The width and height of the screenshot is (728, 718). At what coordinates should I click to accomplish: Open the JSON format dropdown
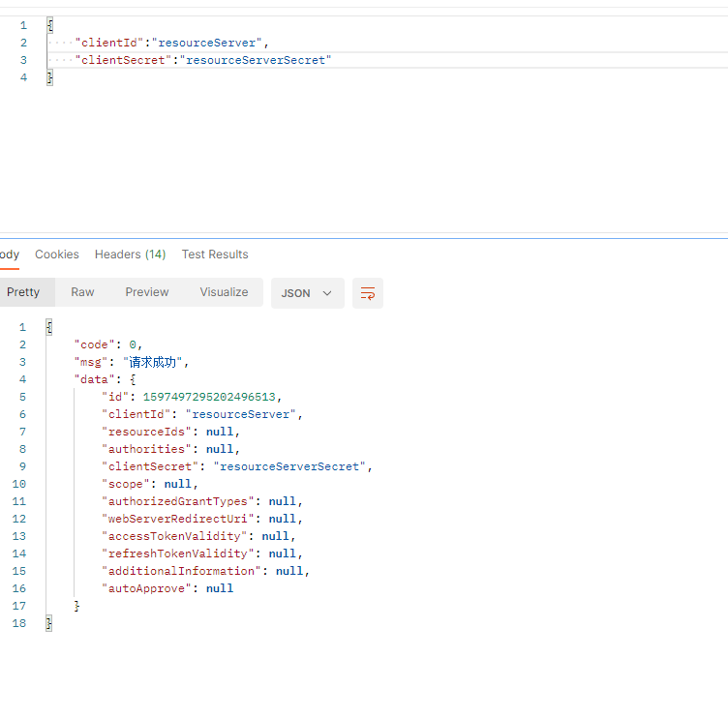point(307,293)
